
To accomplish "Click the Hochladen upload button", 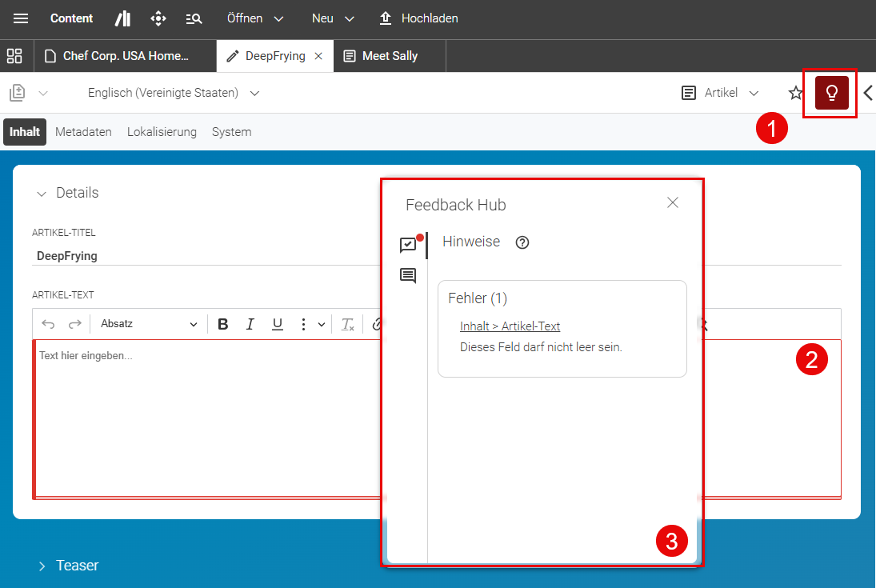I will (418, 18).
